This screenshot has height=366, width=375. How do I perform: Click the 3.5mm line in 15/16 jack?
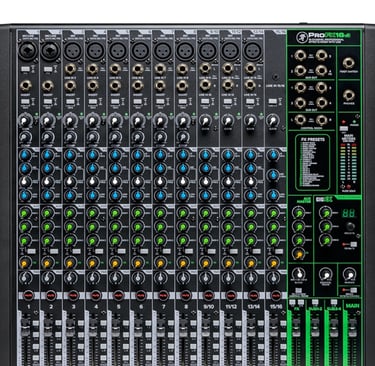275,77
